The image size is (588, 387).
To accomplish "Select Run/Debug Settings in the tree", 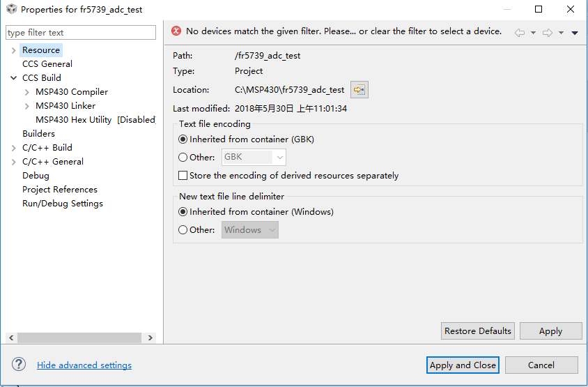I will (63, 204).
